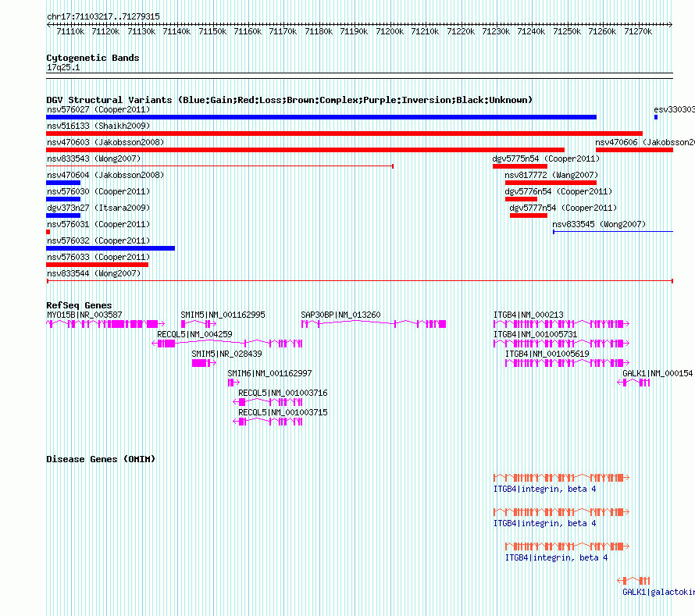Click the small blue esv330303 marker
Image resolution: width=695 pixels, height=616 pixels.
coord(656,117)
